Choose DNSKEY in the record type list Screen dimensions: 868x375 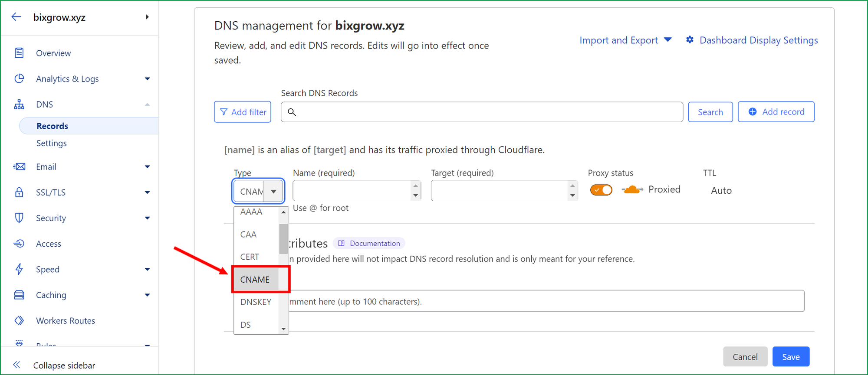click(x=256, y=302)
